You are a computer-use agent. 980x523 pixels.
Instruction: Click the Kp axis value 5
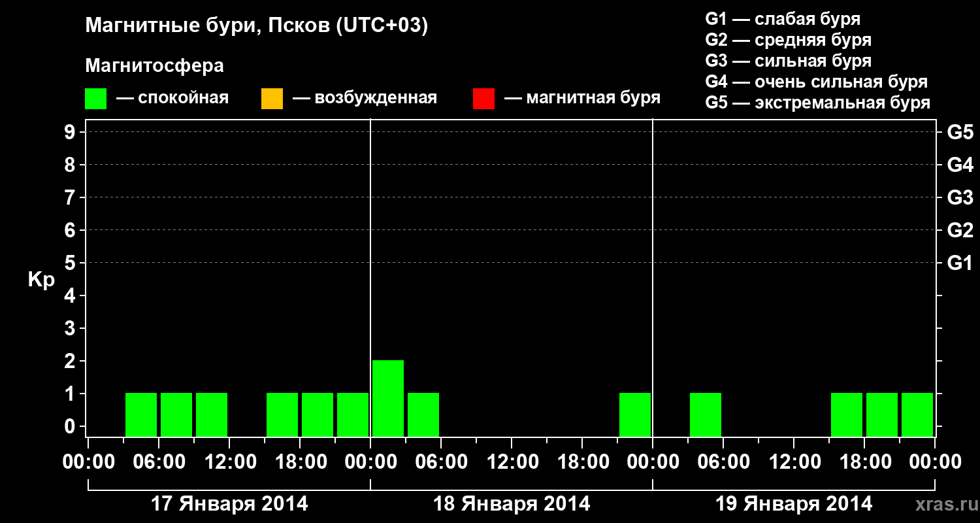71,263
